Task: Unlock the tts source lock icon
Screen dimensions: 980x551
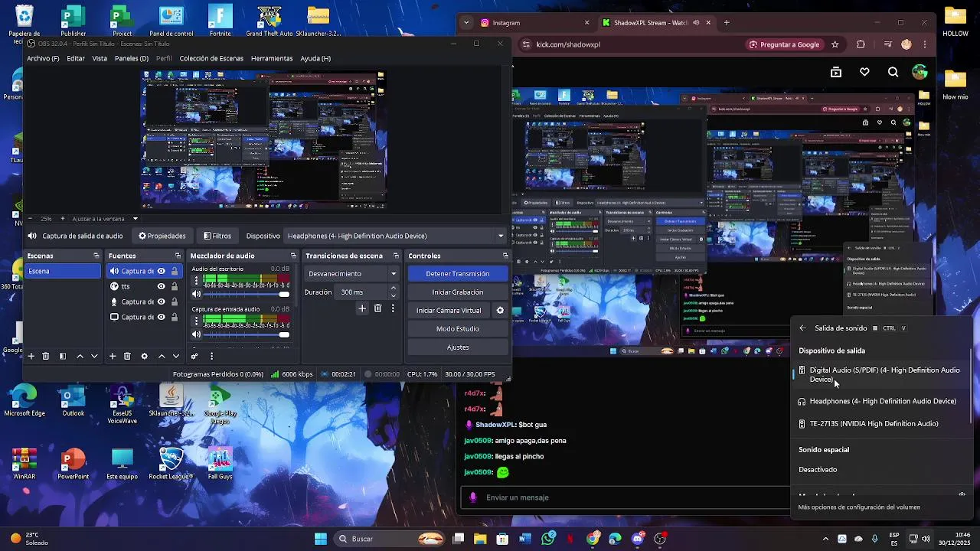Action: [175, 286]
